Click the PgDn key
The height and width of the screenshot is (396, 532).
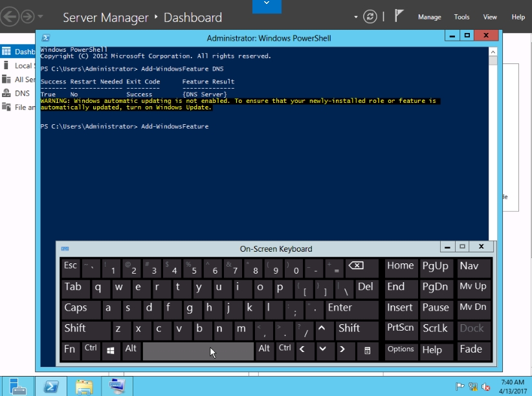pos(436,289)
